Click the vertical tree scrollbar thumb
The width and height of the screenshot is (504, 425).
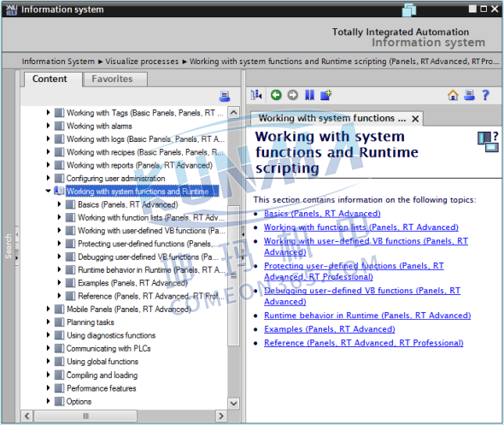[234, 276]
